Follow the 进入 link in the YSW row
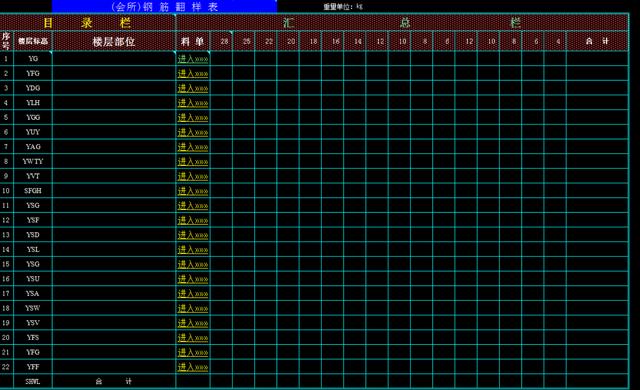This screenshot has width=640, height=390. pos(193,308)
